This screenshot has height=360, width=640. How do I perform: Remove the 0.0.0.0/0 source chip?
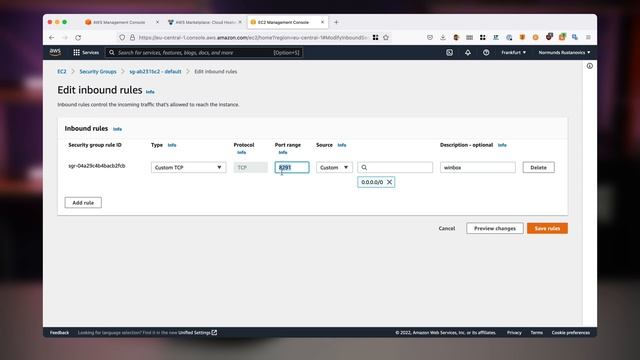[x=389, y=182]
